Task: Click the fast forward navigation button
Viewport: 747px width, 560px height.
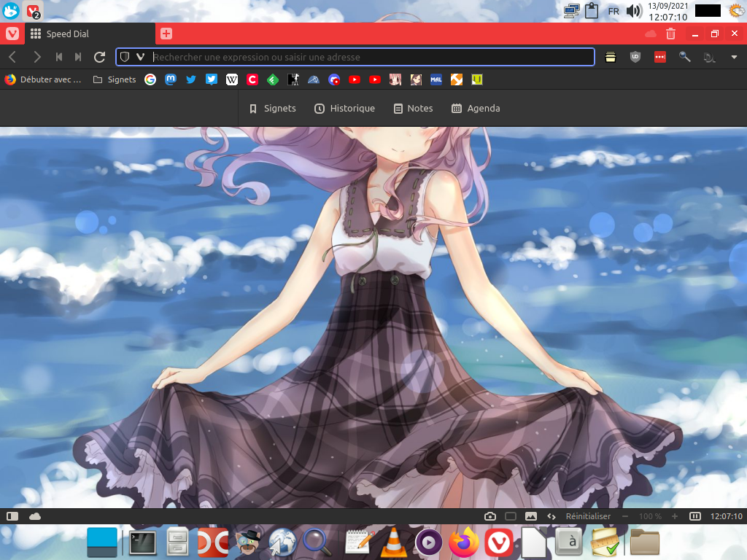Action: (x=78, y=57)
